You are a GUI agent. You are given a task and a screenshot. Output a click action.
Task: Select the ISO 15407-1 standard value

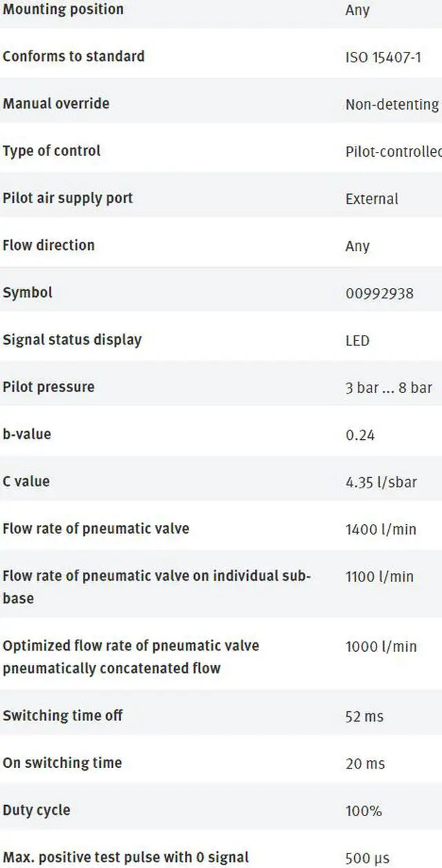click(x=383, y=57)
